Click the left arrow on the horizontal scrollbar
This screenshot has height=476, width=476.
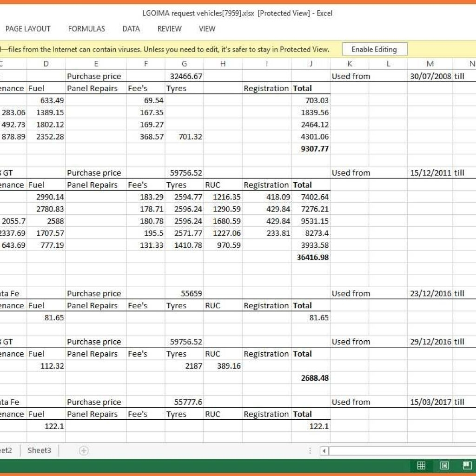(323, 450)
